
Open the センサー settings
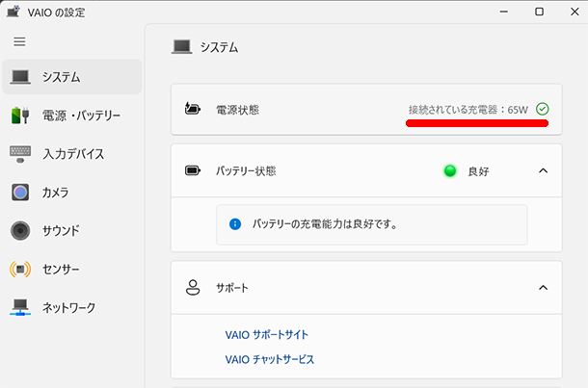point(72,269)
